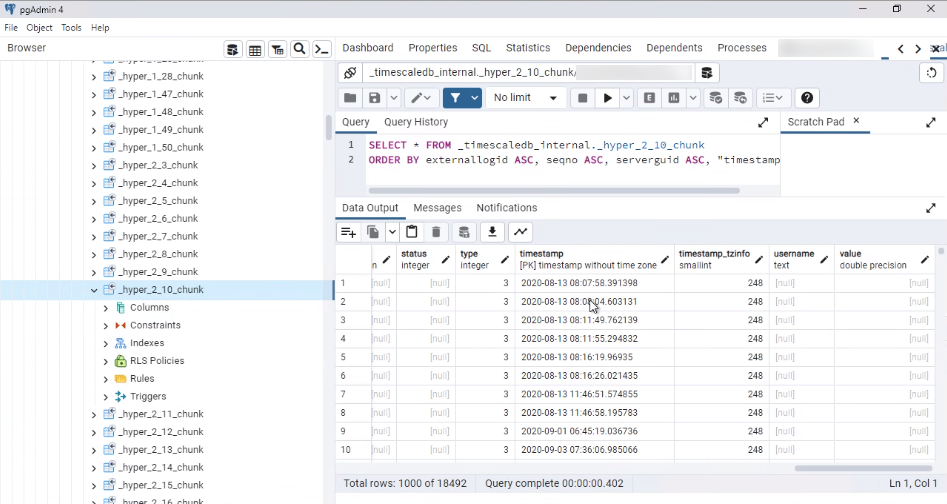This screenshot has width=947, height=504.
Task: Execute the query with the play button
Action: coord(608,98)
